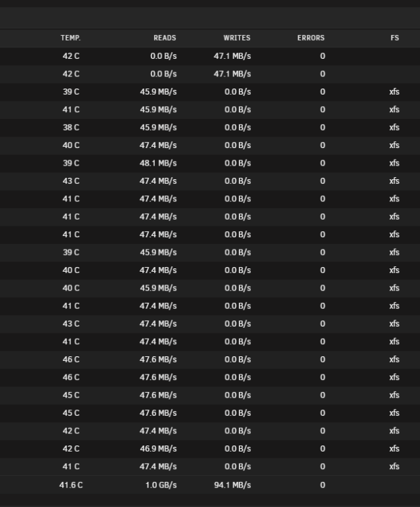Select 0.0 B/s writes in the 46.9 MB/s row
The height and width of the screenshot is (507, 420).
pyautogui.click(x=237, y=448)
